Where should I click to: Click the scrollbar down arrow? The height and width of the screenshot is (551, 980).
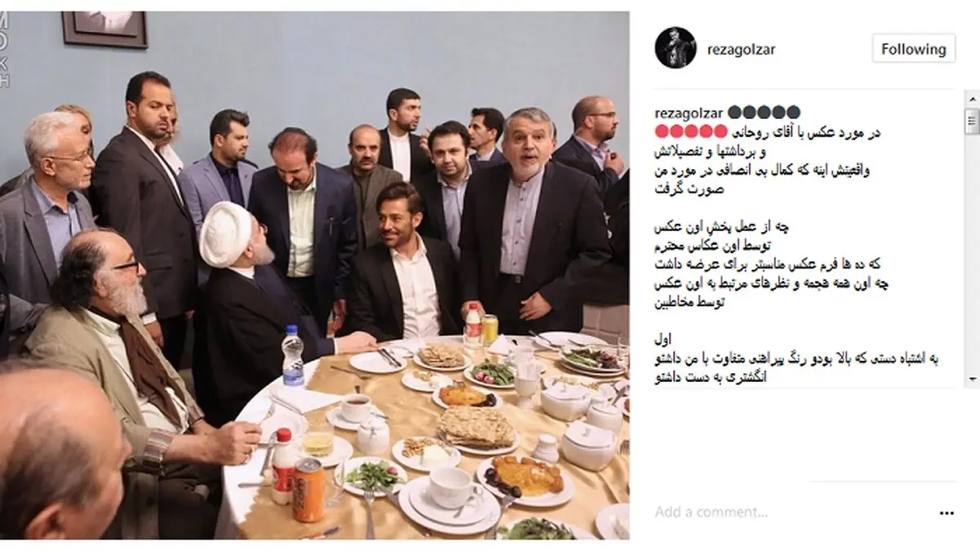972,379
